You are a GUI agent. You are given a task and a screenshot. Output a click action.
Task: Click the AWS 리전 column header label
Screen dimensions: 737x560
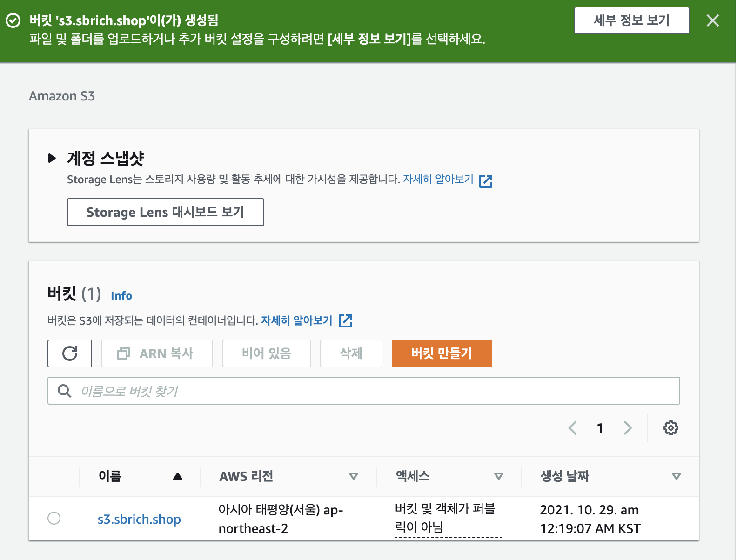(x=246, y=476)
